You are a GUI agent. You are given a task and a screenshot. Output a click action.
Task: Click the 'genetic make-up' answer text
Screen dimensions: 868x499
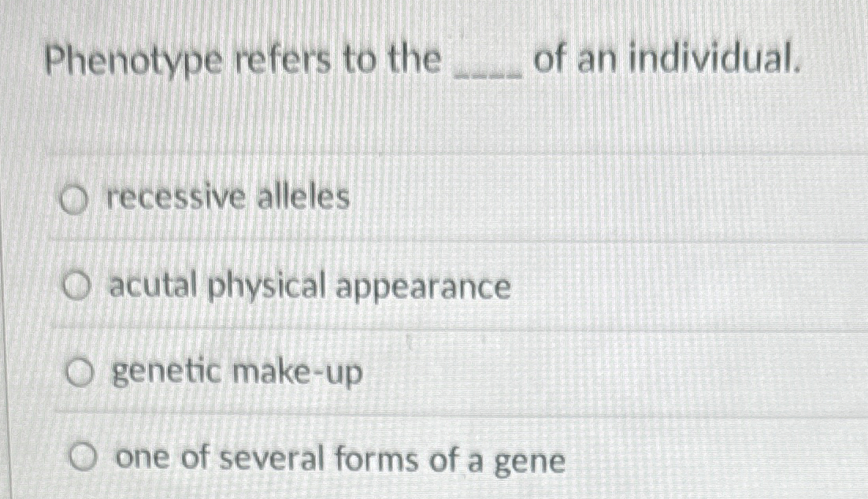(x=236, y=371)
